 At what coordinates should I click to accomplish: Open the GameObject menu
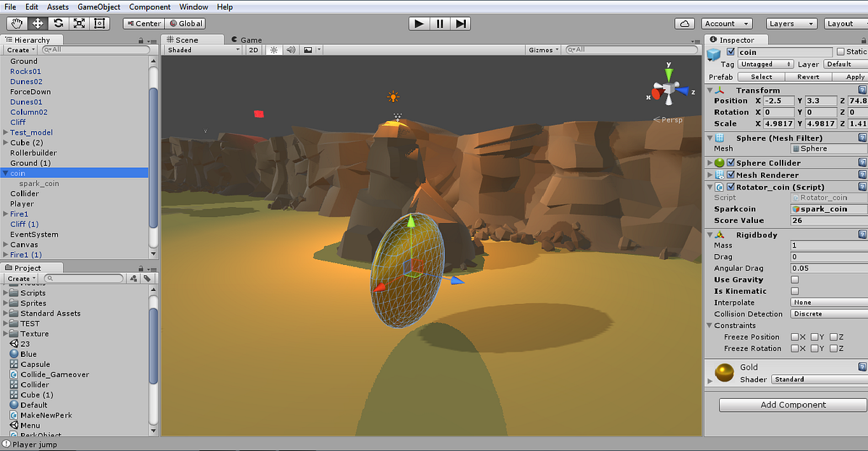(98, 7)
